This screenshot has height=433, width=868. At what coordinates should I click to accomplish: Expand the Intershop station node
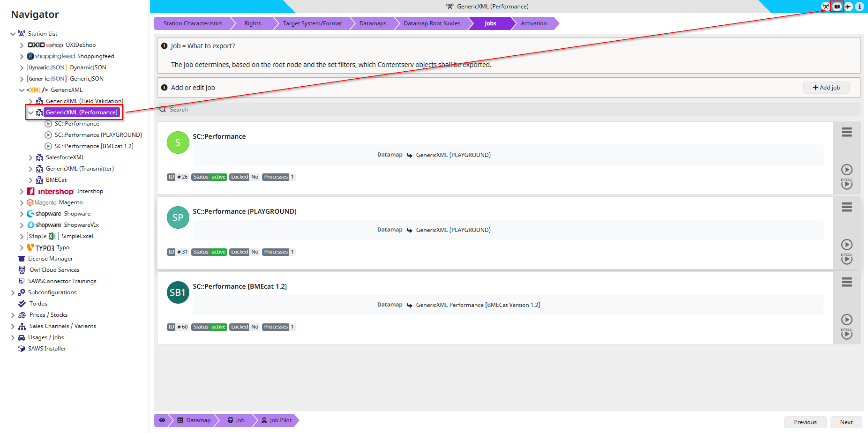pos(22,191)
